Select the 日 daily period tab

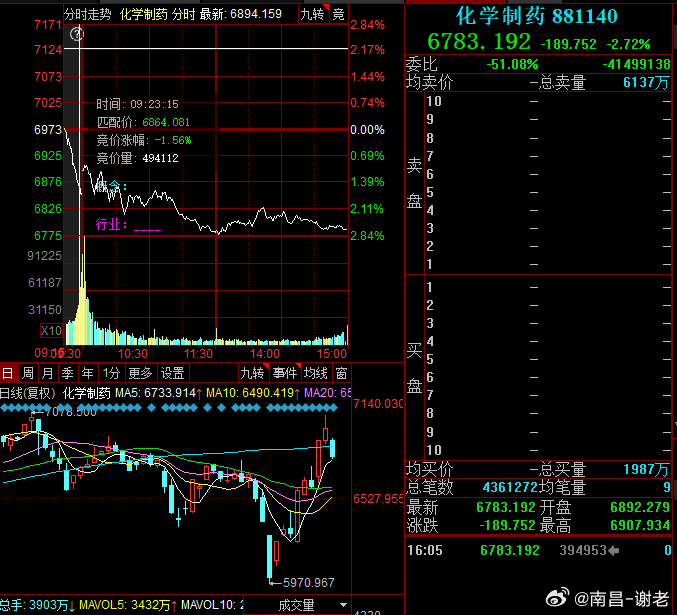pos(8,373)
